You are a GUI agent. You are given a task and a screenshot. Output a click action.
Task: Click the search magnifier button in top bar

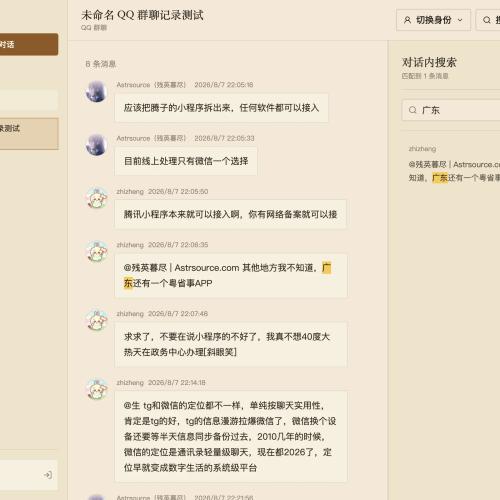(x=488, y=20)
